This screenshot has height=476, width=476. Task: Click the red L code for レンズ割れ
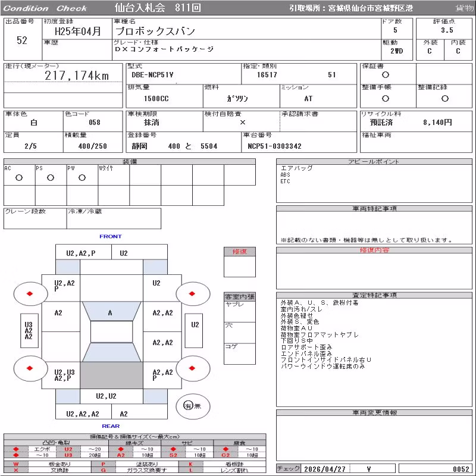click(190, 470)
